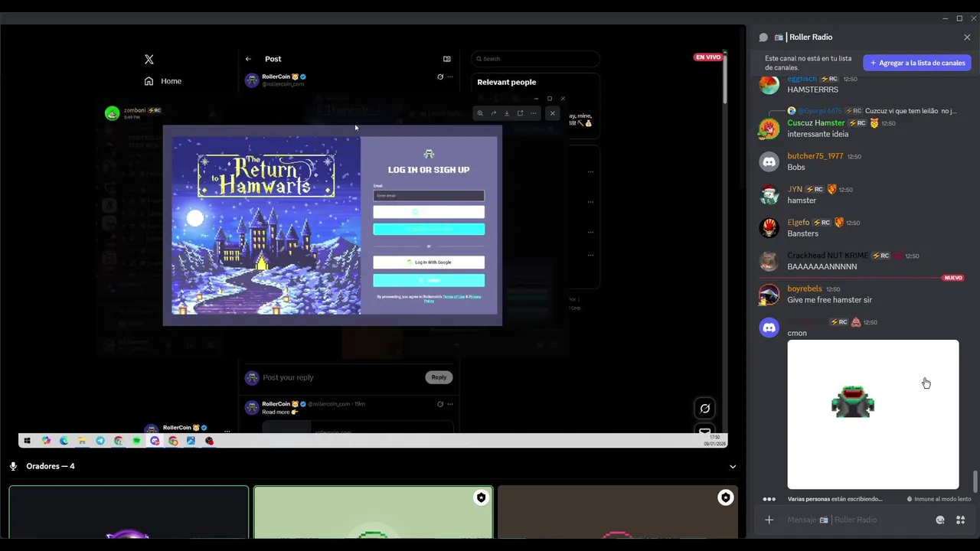Image resolution: width=980 pixels, height=551 pixels.
Task: Click the chat bubble icon beside Roller Radio
Action: (x=763, y=37)
